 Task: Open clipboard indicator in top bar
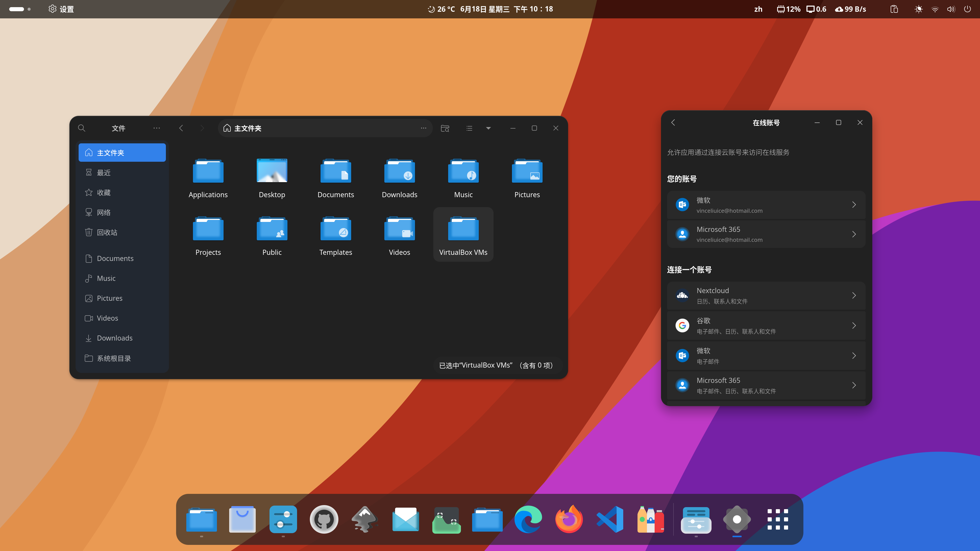click(x=894, y=9)
